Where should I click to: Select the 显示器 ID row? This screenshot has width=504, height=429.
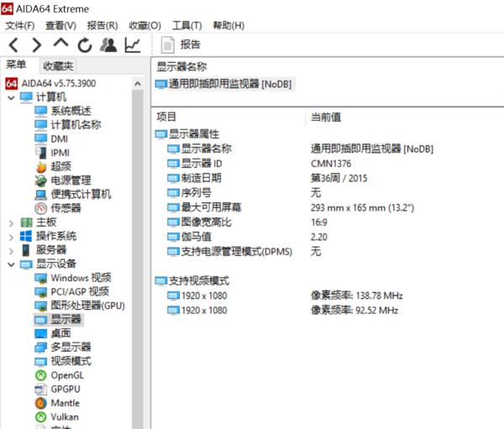tap(195, 164)
